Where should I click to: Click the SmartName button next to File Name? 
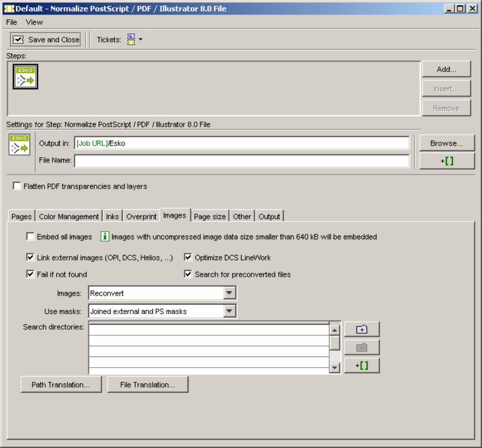pos(447,161)
